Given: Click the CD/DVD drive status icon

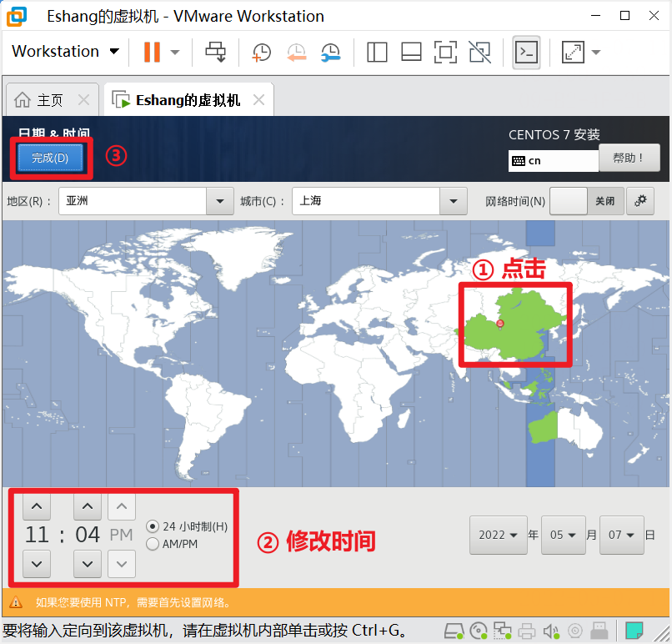Looking at the screenshot, I should coord(479,631).
